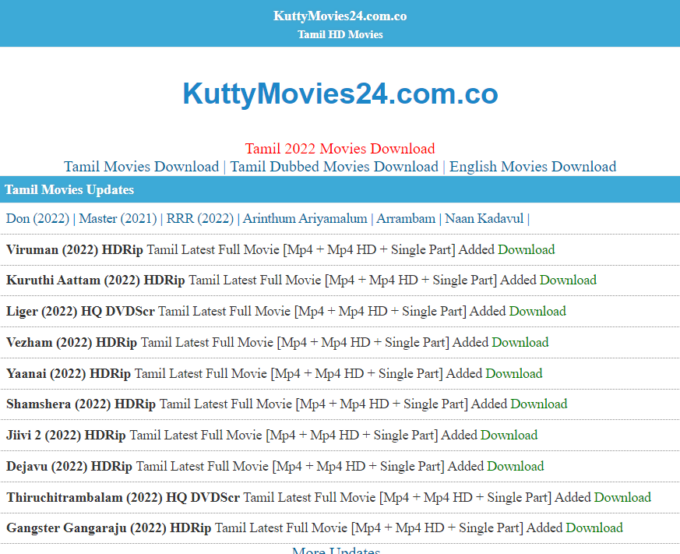
Task: Open the Naan Kadavul link
Action: tap(484, 218)
